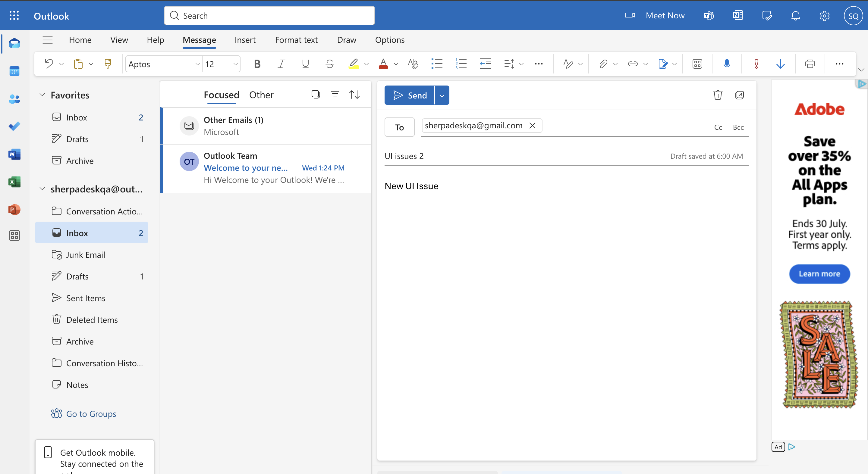This screenshot has height=474, width=868.
Task: Open Calendar from the left app rail
Action: point(14,71)
